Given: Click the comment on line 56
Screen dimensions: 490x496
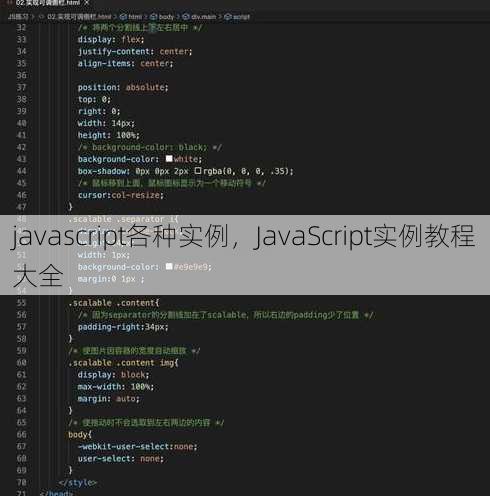Looking at the screenshot, I should click(x=226, y=315).
